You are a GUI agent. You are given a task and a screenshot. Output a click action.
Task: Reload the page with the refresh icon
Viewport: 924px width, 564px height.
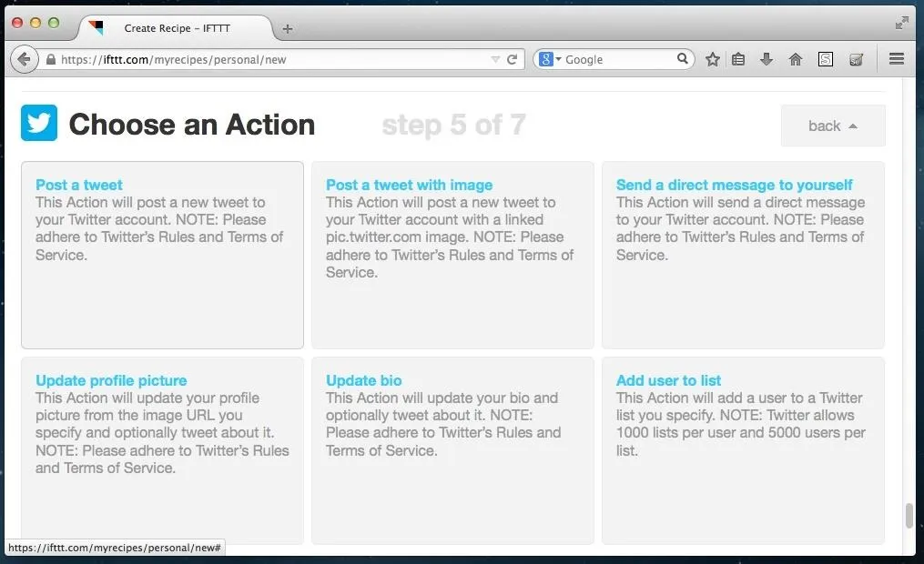tap(513, 59)
